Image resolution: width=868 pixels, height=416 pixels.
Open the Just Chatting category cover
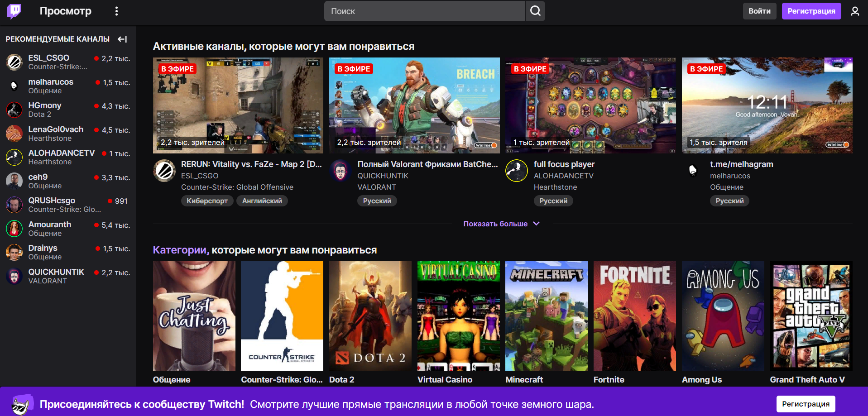pos(194,316)
